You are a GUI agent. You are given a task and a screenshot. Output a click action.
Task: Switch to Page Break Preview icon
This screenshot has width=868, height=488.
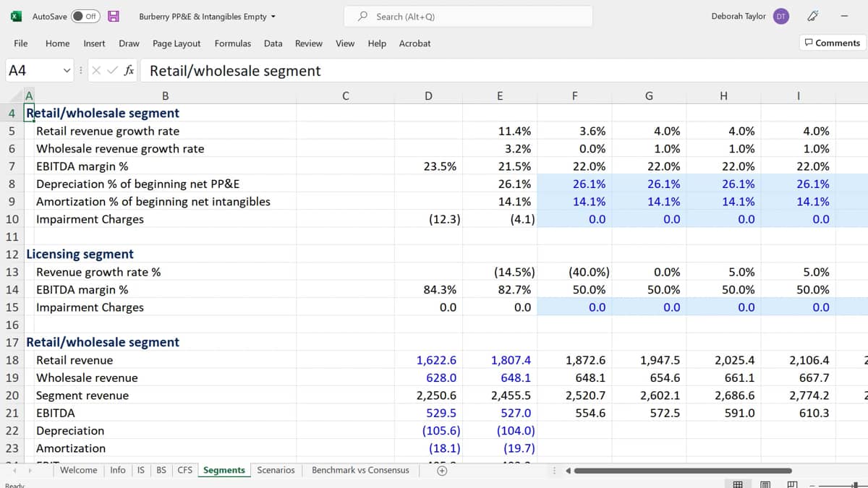pyautogui.click(x=792, y=484)
